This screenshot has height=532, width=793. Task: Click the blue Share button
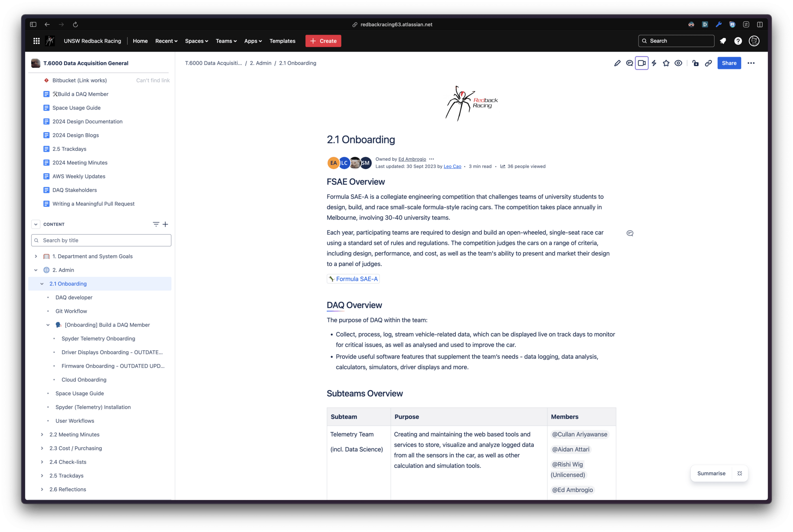[x=729, y=63]
